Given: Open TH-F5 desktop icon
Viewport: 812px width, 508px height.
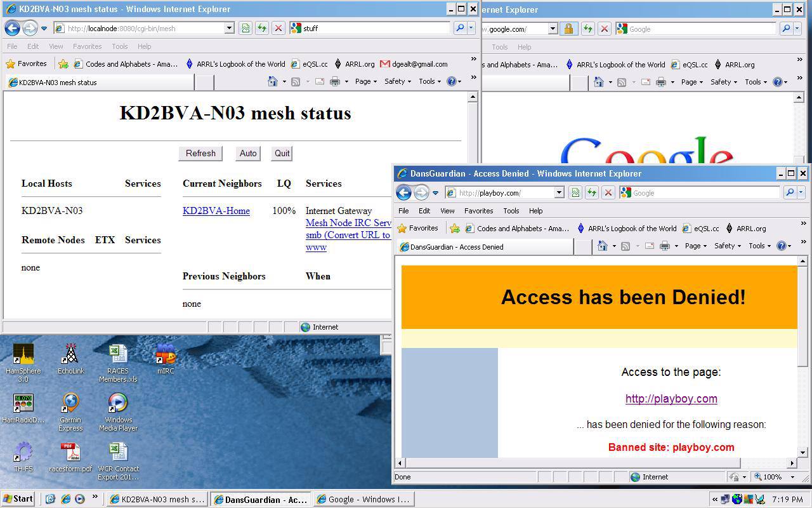Looking at the screenshot, I should click(x=23, y=457).
